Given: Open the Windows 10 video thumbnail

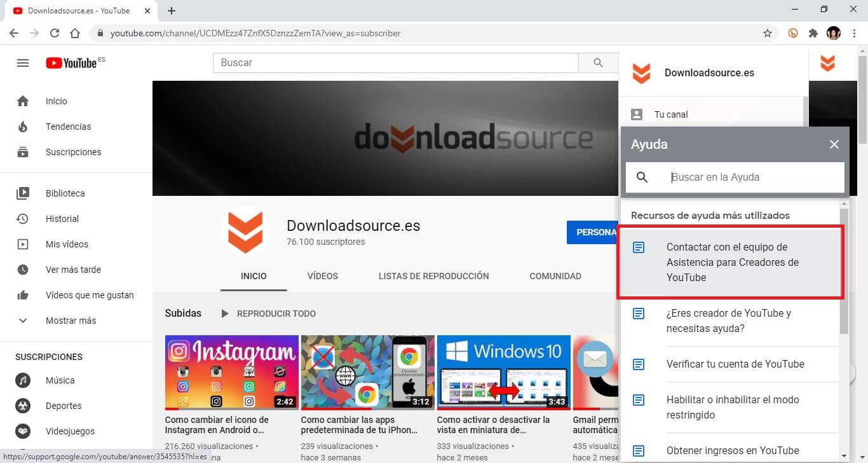Looking at the screenshot, I should (503, 372).
